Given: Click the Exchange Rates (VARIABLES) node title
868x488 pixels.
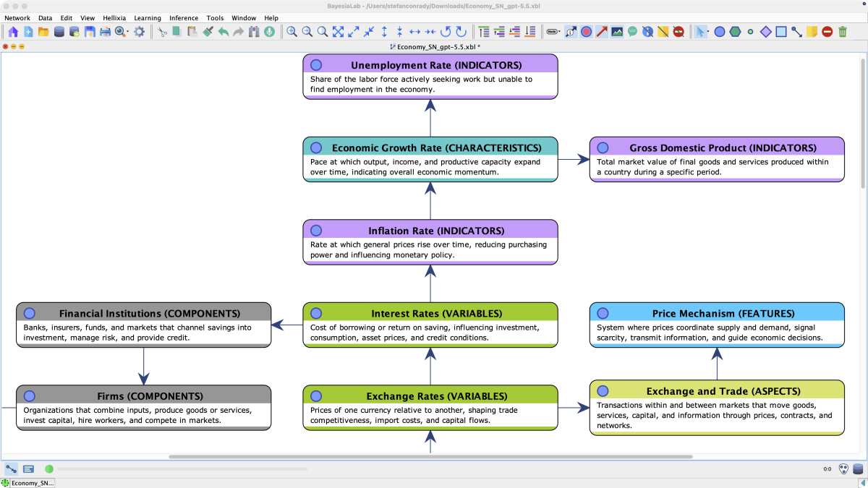Looking at the screenshot, I should tap(437, 396).
